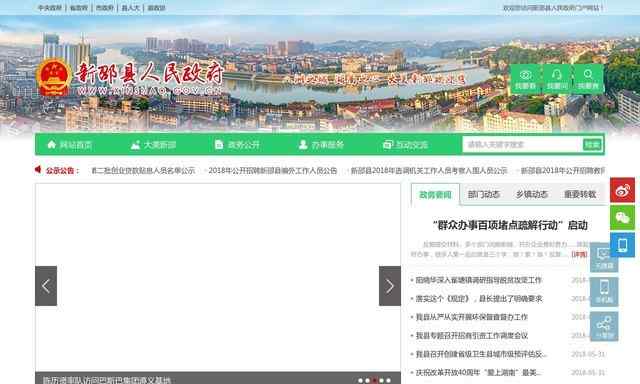This screenshot has height=384, width=640.
Task: Switch to the 部门动态 tab
Action: tap(484, 195)
